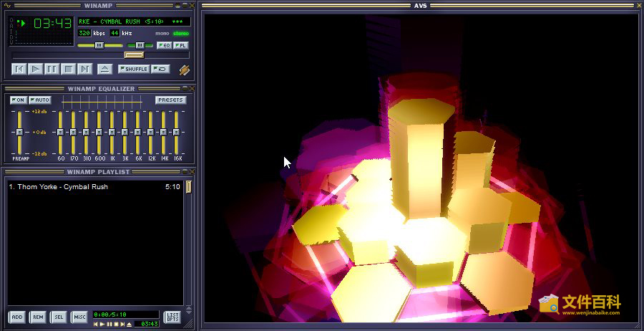Click the 60 Hz band slider knob

click(x=60, y=132)
